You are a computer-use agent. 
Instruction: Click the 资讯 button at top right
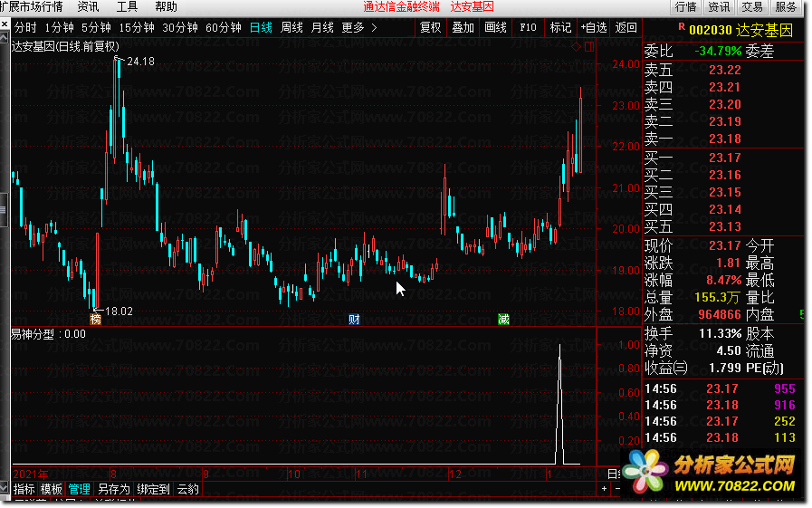(719, 6)
